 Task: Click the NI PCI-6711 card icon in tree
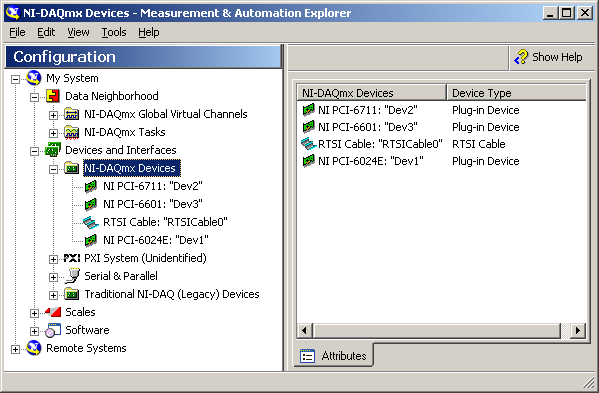91,186
